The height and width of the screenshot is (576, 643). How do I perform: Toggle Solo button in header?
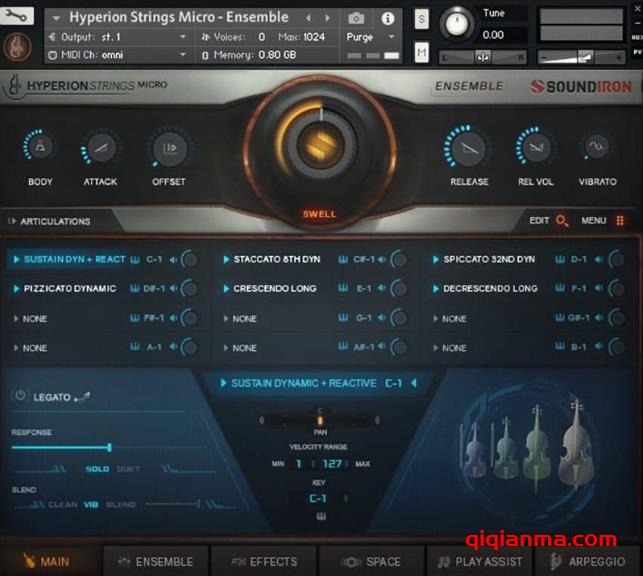(421, 19)
